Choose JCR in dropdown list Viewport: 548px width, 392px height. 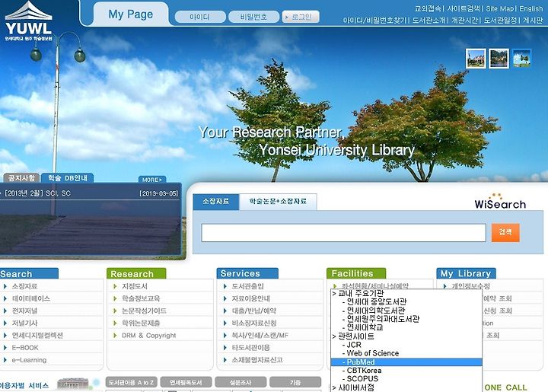(406, 345)
